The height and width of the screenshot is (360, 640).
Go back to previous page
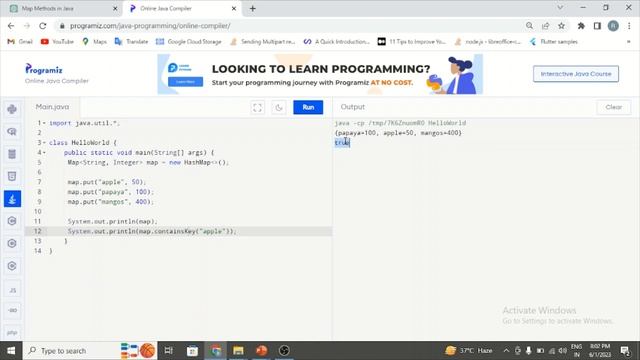coord(11,26)
